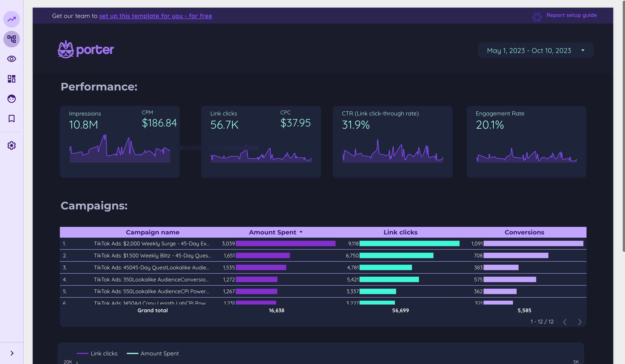625x364 pixels.
Task: Select the Conversions column header
Action: coord(524,232)
